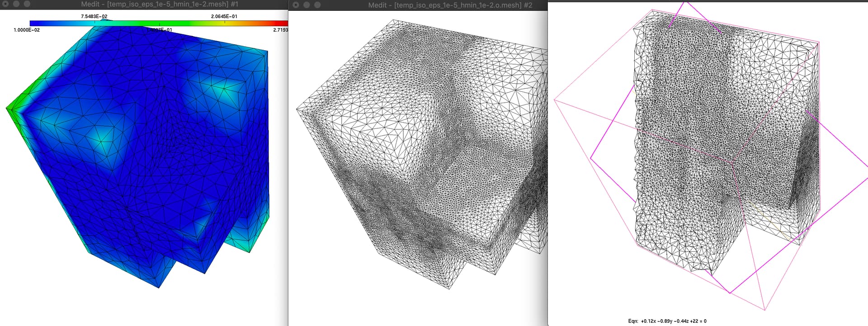Maximize the Medit #1 window
This screenshot has width=868, height=326.
[27, 4]
